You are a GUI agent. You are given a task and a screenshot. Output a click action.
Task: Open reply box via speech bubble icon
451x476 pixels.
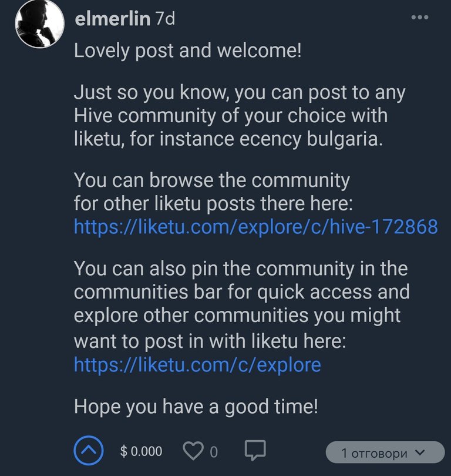[255, 450]
